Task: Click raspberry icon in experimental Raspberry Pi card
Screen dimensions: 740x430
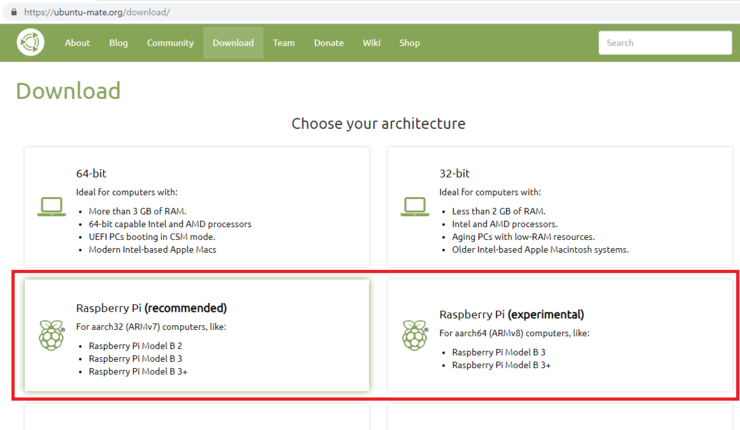Action: point(415,335)
